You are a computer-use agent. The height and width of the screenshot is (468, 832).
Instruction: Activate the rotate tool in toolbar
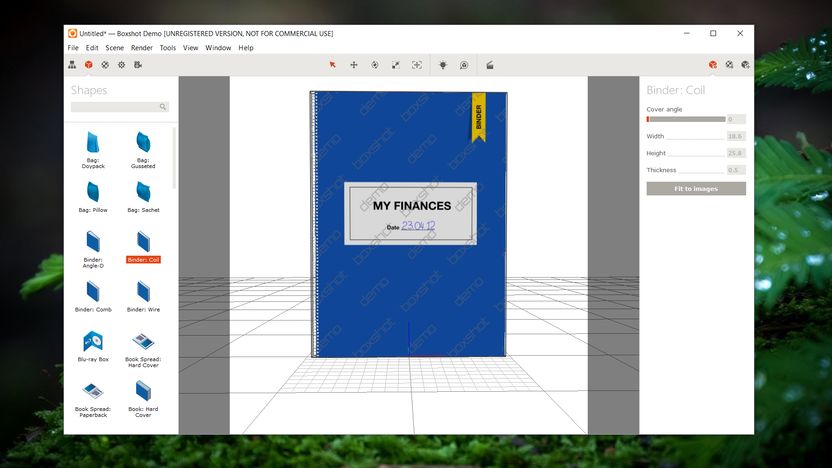click(x=375, y=65)
